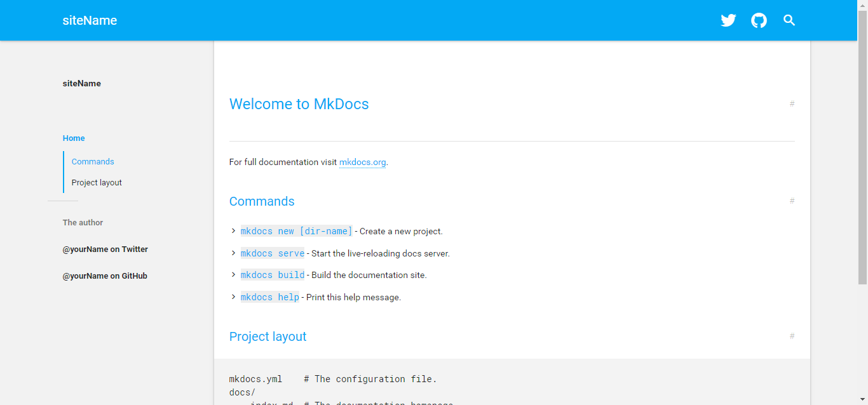Follow the mkdocs.org link

click(362, 162)
